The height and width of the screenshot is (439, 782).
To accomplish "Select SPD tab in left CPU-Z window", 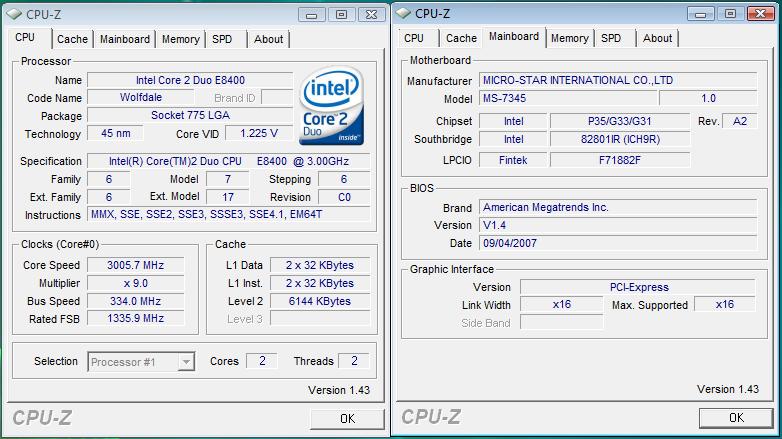I will 222,39.
